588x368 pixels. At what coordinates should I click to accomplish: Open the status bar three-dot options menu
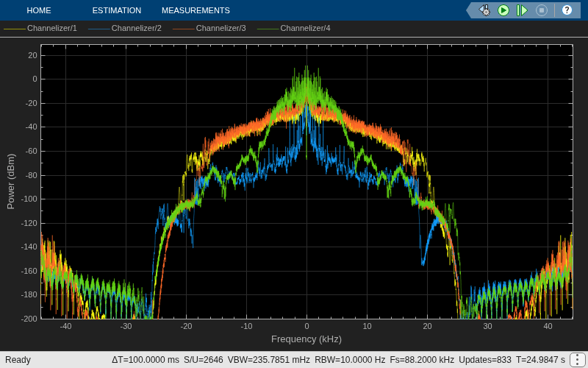point(578,360)
